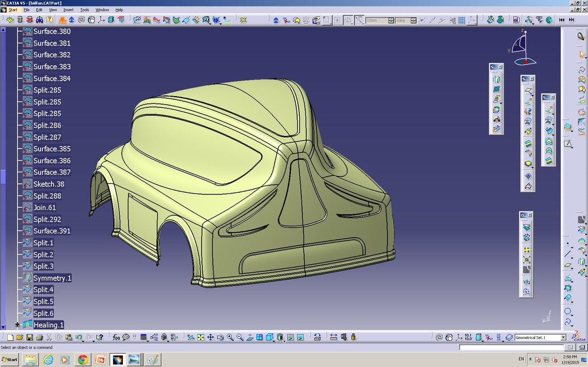Activate the Zoom In tool
Viewport: 588px width, 367px height.
pos(229,337)
